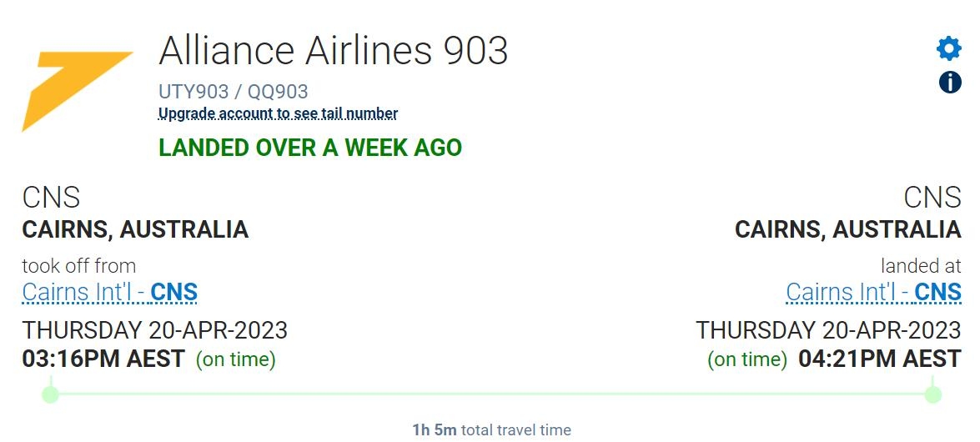
Task: Click Upgrade account to see tail number
Action: pos(278,113)
